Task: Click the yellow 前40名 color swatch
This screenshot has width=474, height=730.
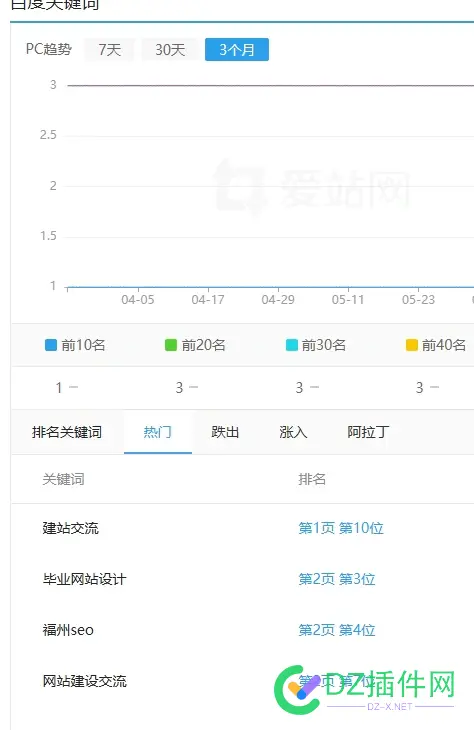Action: [412, 345]
